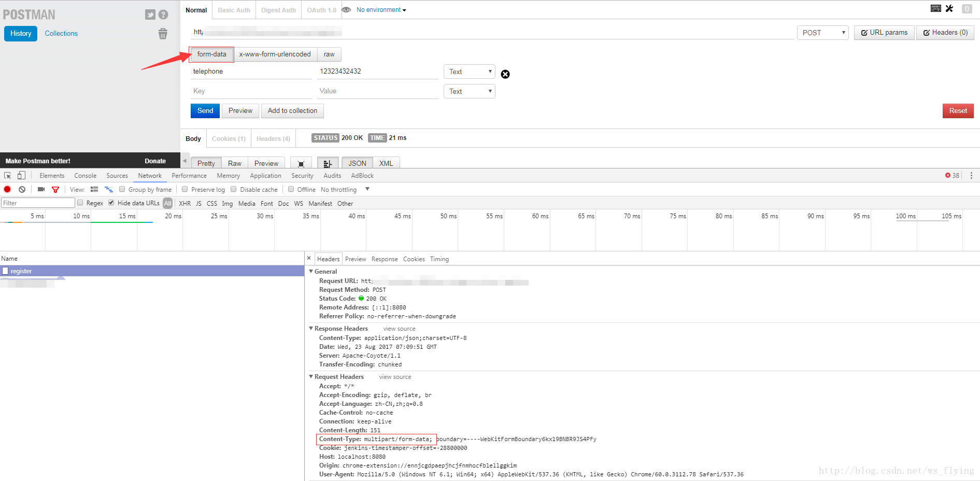
Task: Enable the Preserve log checkbox
Action: pyautogui.click(x=184, y=189)
